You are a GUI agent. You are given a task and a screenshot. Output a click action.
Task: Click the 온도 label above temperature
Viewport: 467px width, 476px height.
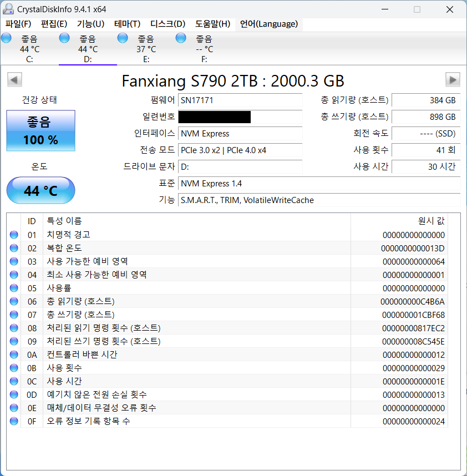39,166
